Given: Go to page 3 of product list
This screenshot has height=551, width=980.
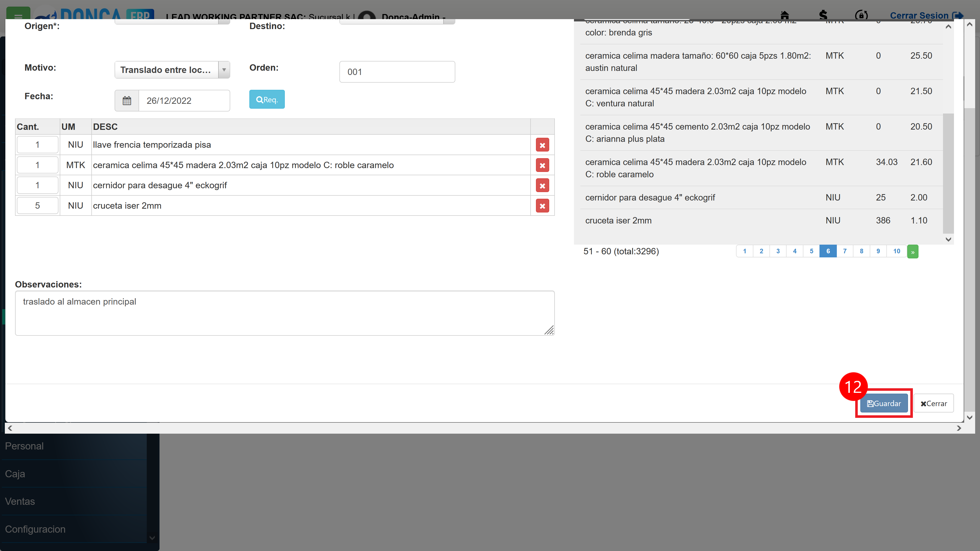Looking at the screenshot, I should point(778,251).
